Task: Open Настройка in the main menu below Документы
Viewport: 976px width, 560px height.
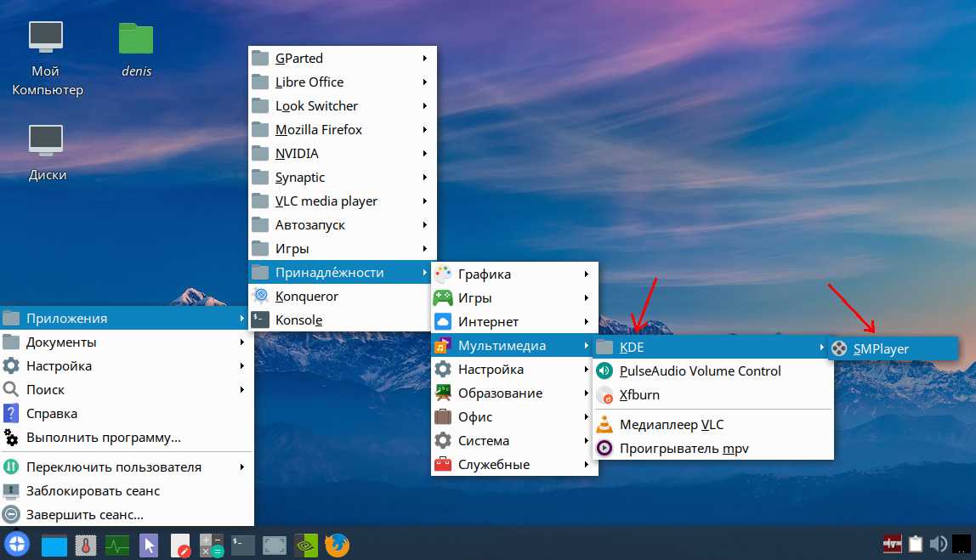Action: tap(127, 366)
